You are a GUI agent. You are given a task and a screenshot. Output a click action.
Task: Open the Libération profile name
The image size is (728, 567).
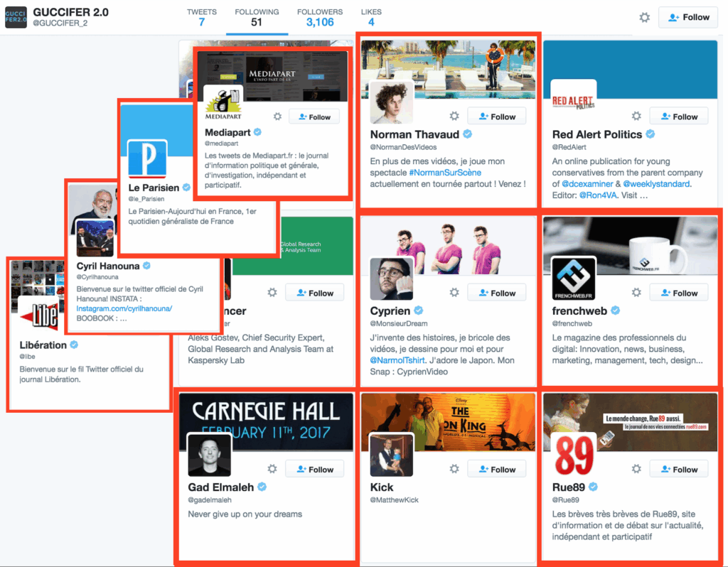pyautogui.click(x=43, y=345)
